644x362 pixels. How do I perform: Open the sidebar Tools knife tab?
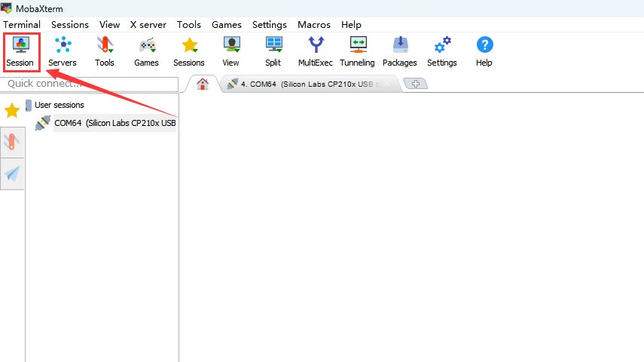point(12,143)
